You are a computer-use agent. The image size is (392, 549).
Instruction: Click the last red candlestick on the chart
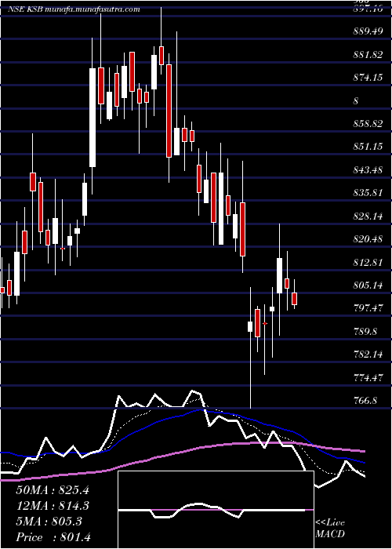coord(294,299)
